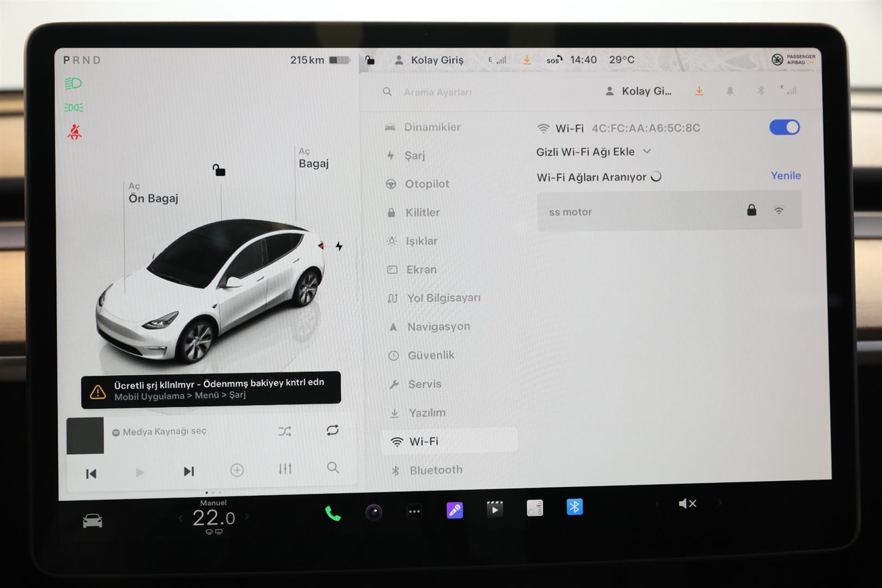Open the blue Bluetooth app in the bottom bar

click(x=574, y=507)
